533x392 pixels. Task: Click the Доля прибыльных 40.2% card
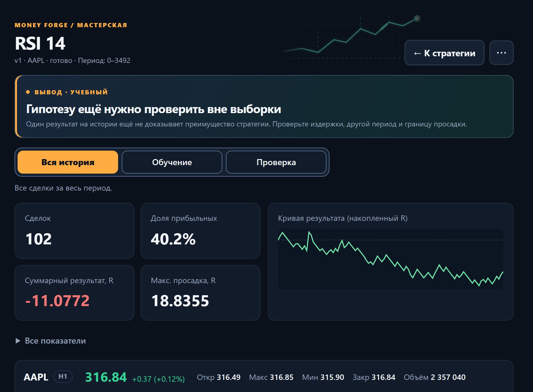200,231
